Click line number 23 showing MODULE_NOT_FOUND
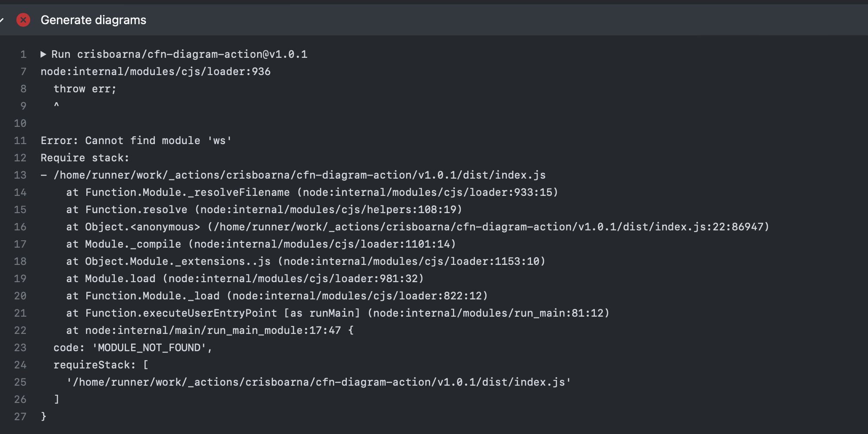The height and width of the screenshot is (434, 868). pos(20,347)
